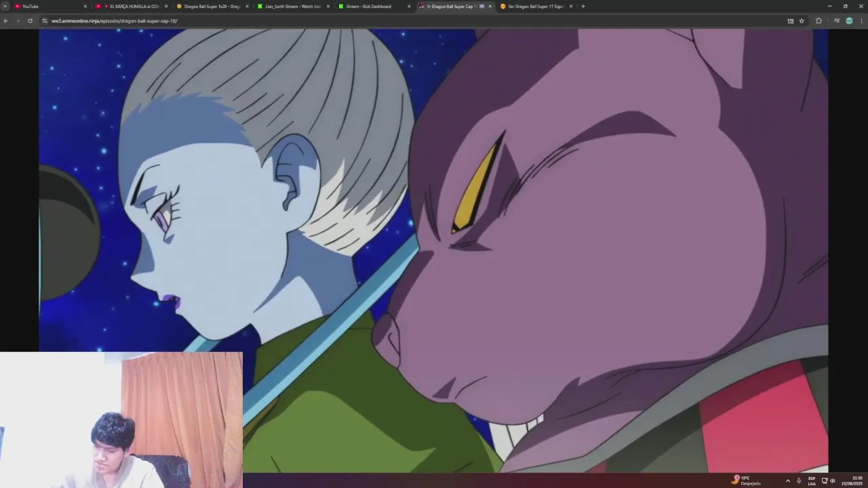Close the Kick Dashboard tab

[409, 6]
